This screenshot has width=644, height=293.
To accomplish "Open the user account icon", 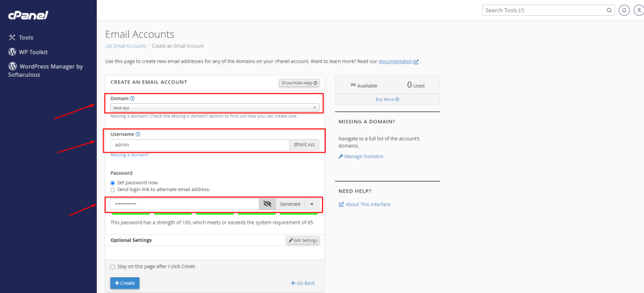I will (x=636, y=10).
